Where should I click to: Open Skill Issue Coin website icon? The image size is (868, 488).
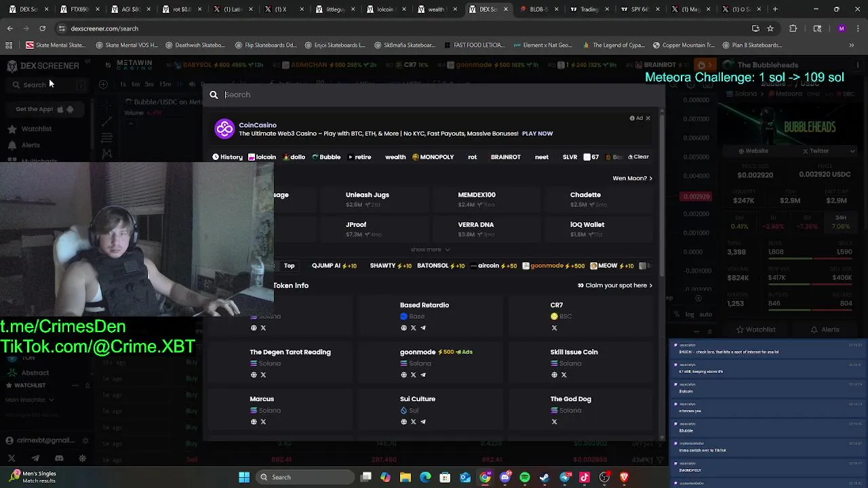pos(554,375)
